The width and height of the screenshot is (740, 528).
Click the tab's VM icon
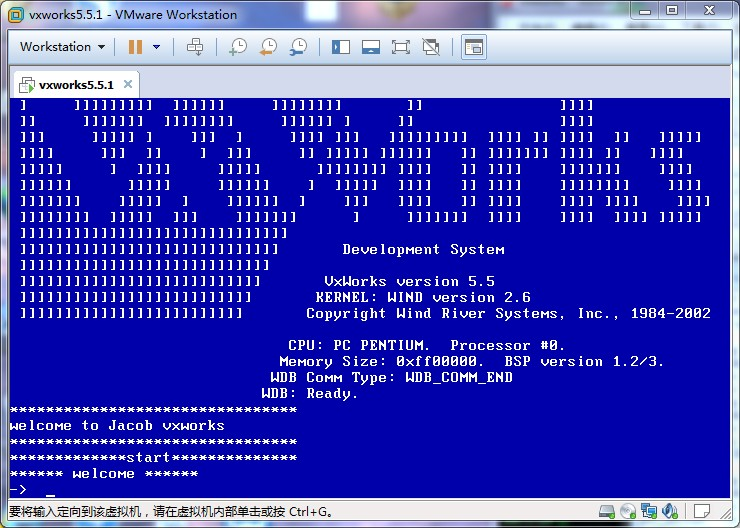click(x=26, y=85)
